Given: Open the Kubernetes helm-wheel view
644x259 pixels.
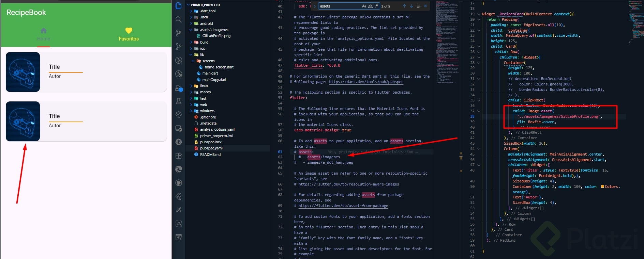Looking at the screenshot, I should [178, 142].
